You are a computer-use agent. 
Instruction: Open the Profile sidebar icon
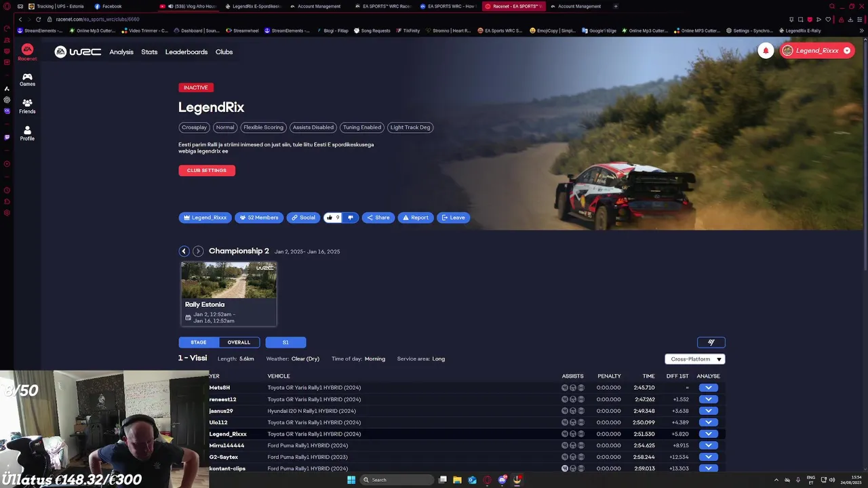pyautogui.click(x=27, y=133)
